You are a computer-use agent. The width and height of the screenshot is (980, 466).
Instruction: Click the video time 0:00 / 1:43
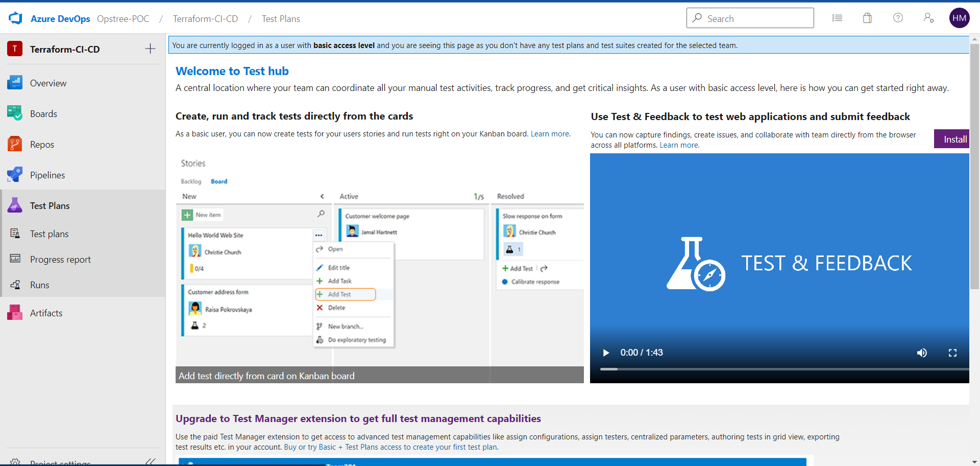[642, 353]
